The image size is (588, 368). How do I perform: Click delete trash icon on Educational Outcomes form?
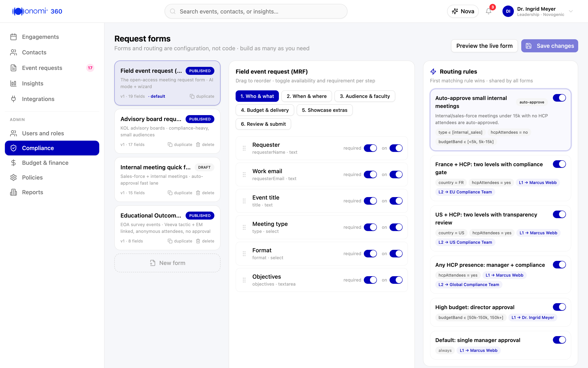tap(198, 241)
